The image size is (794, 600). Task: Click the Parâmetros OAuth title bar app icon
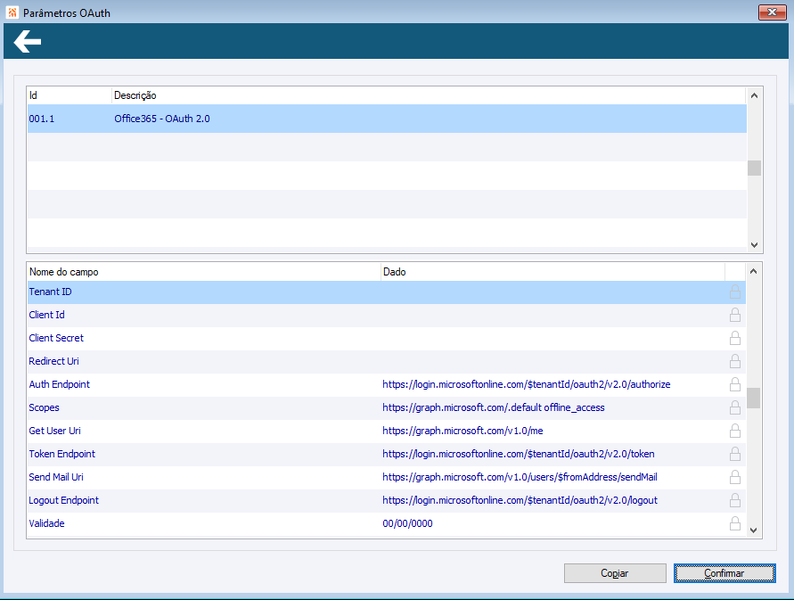pos(12,13)
